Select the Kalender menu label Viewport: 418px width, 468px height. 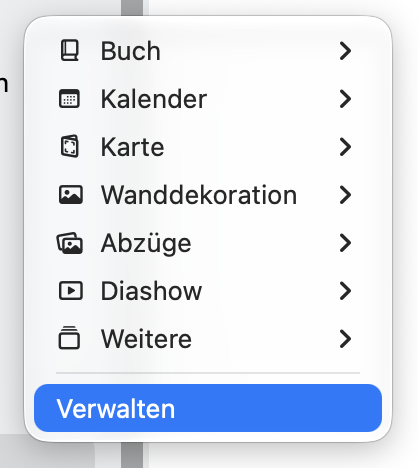click(x=154, y=99)
